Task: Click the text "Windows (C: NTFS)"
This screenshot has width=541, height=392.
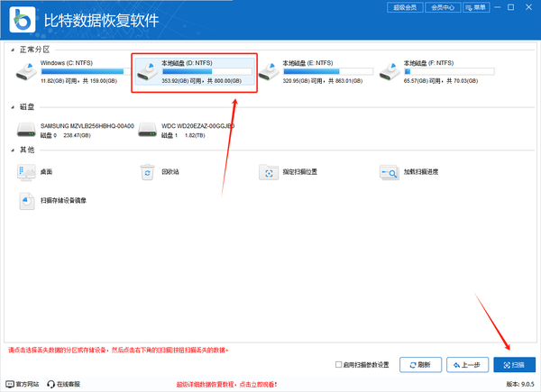Action: pos(67,63)
